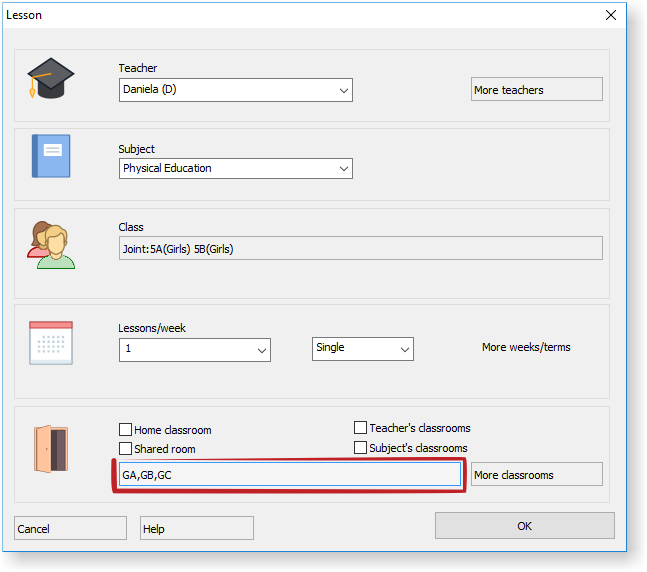Image resolution: width=647 pixels, height=572 pixels.
Task: Enable the Home classroom checkbox
Action: point(126,429)
